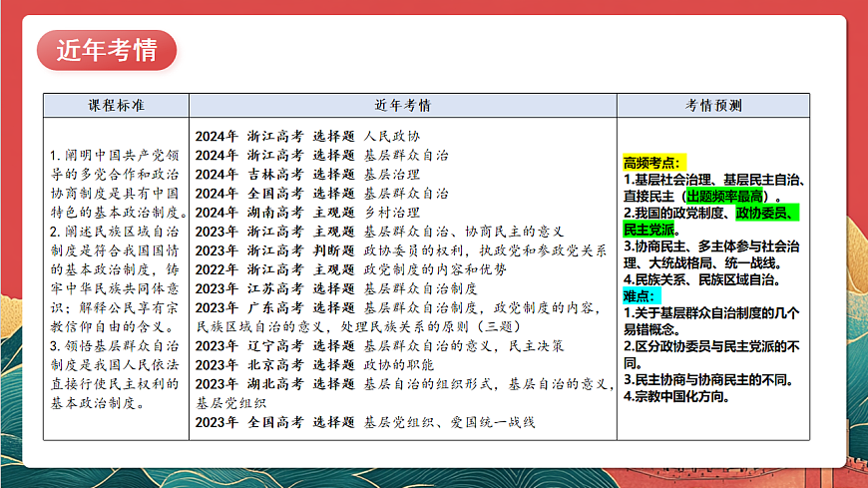Click the line 易错概念。
Viewport: 868px width, 488px height.
click(652, 330)
